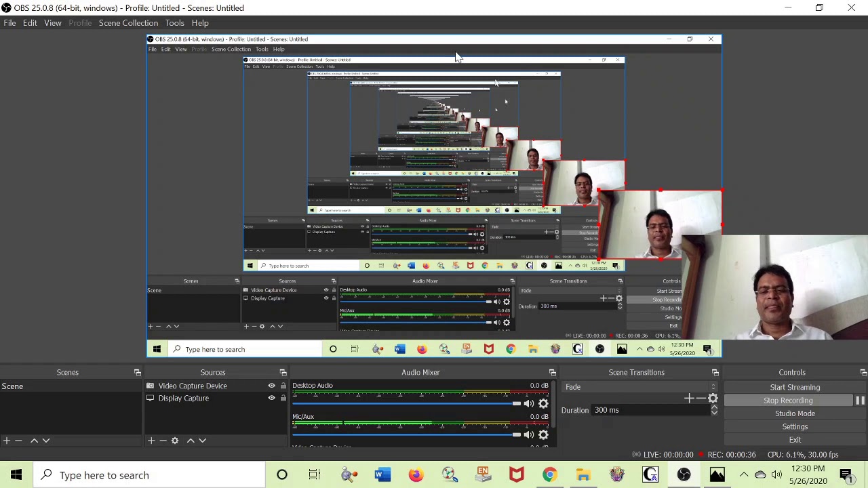Click the Windows search box

click(x=149, y=475)
